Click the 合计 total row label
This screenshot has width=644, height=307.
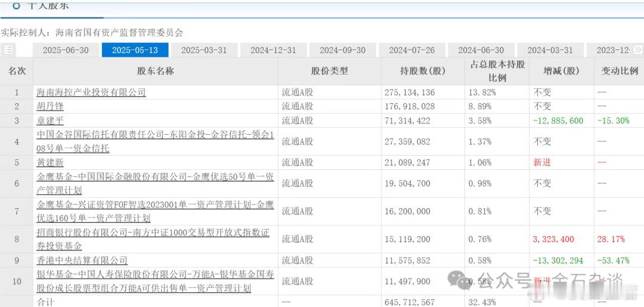pyautogui.click(x=45, y=302)
